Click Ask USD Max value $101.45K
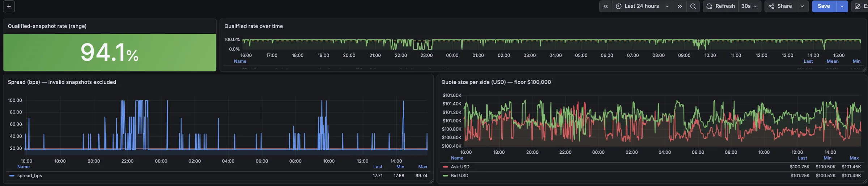 [851, 167]
